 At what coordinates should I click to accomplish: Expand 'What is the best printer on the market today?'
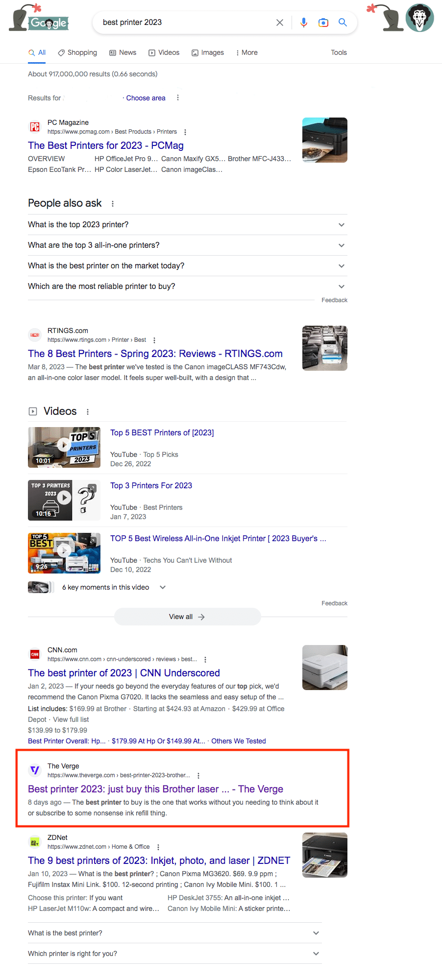click(188, 266)
